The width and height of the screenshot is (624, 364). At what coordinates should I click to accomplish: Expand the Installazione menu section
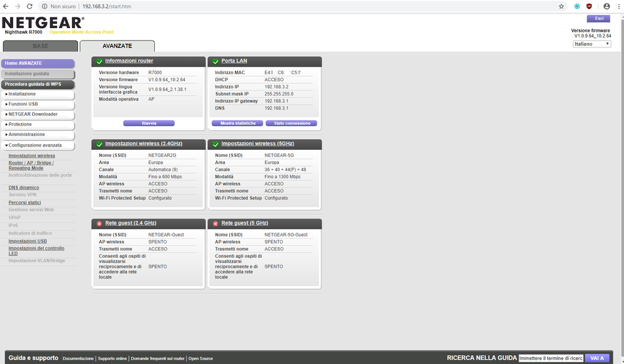tap(38, 94)
